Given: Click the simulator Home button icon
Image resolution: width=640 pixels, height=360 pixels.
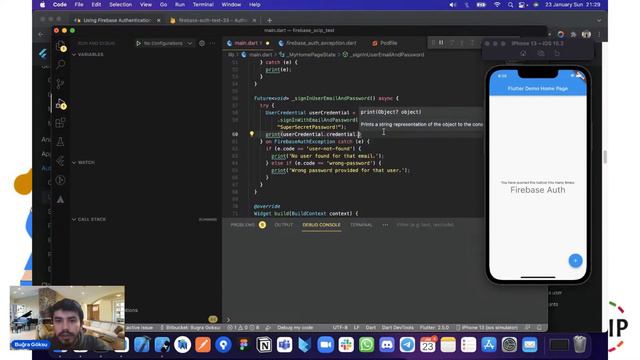Looking at the screenshot, I should pos(523,53).
